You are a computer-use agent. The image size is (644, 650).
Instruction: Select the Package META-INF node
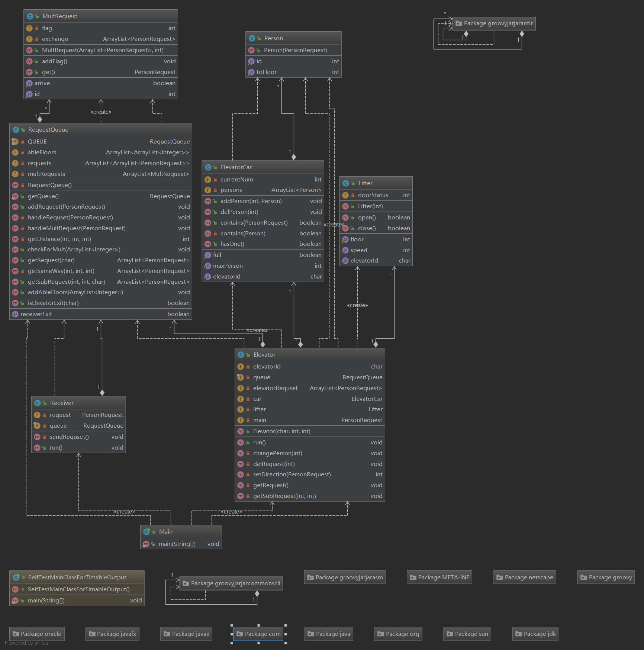(439, 577)
